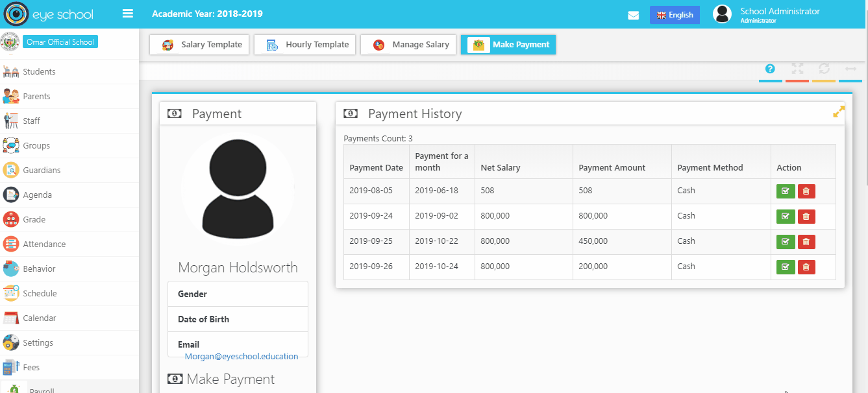Click Morgan@eyeschool.education email link
868x393 pixels.
[x=242, y=357]
